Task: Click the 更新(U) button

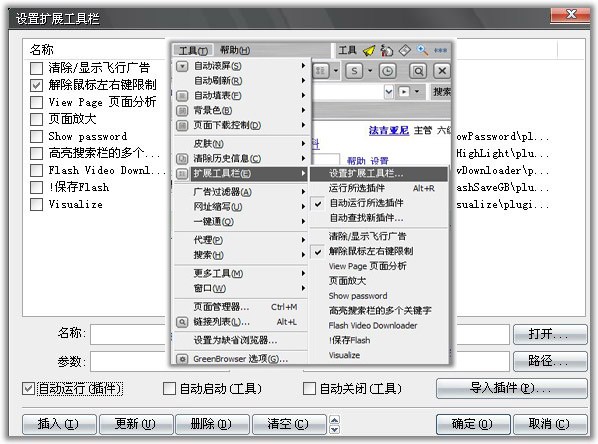Action: [x=136, y=424]
